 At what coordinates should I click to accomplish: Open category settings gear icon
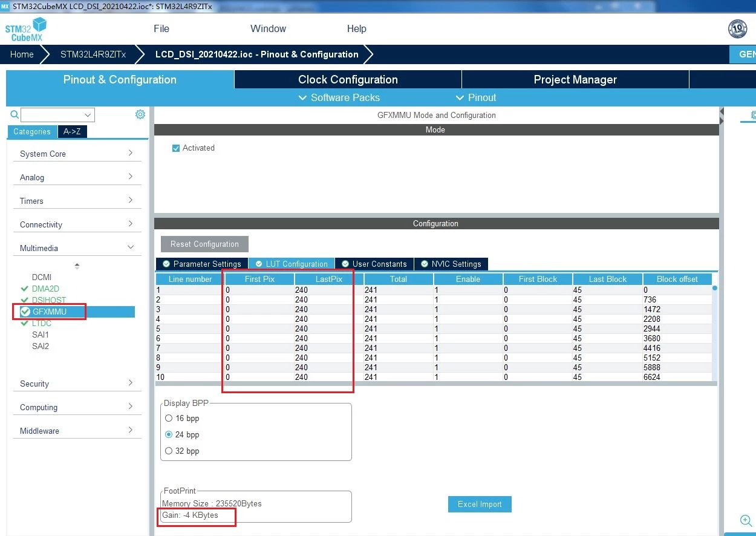pos(140,114)
